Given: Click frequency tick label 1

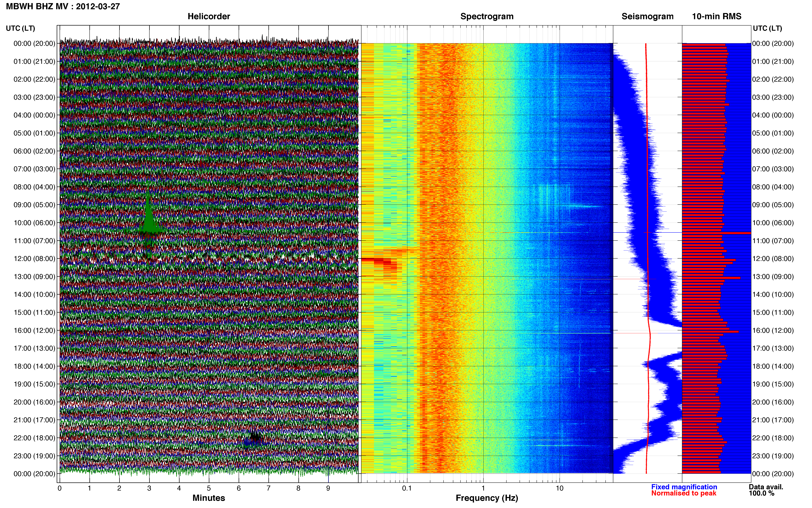Looking at the screenshot, I should point(483,488).
